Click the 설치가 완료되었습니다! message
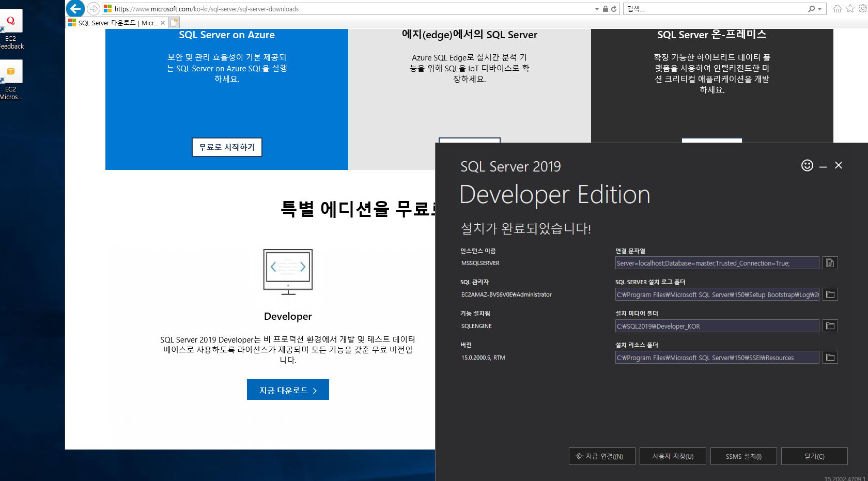 pyautogui.click(x=525, y=228)
